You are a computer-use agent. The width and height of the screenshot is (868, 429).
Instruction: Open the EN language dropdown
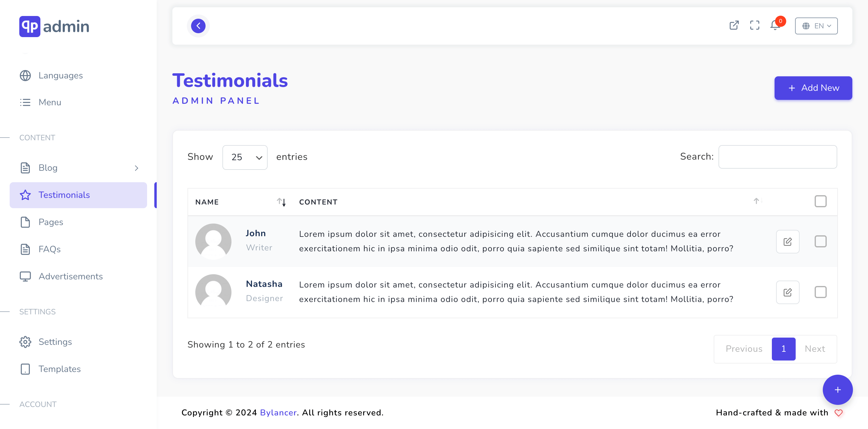click(816, 26)
